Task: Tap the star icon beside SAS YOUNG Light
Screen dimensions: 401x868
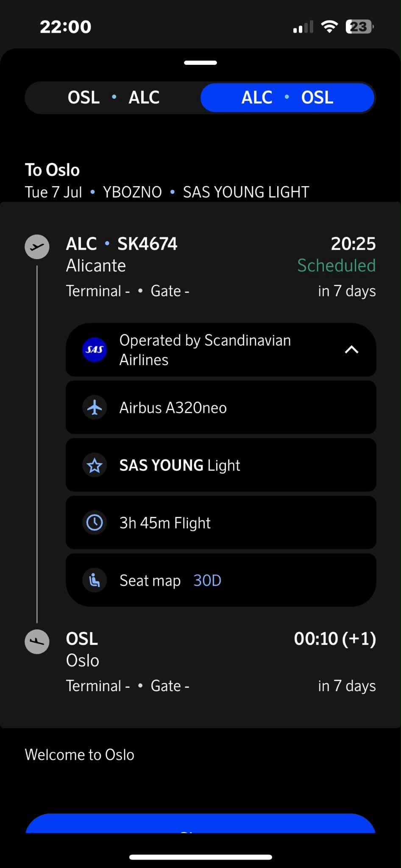Action: pyautogui.click(x=94, y=465)
